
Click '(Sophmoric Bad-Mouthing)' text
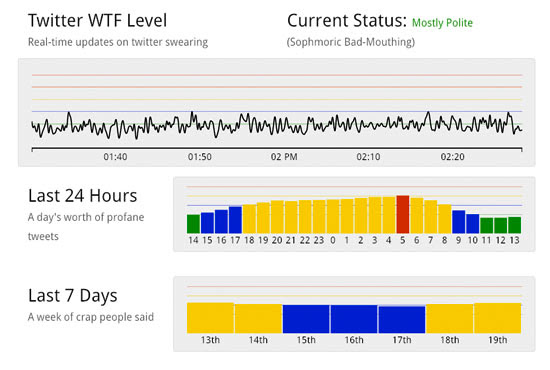click(x=351, y=42)
